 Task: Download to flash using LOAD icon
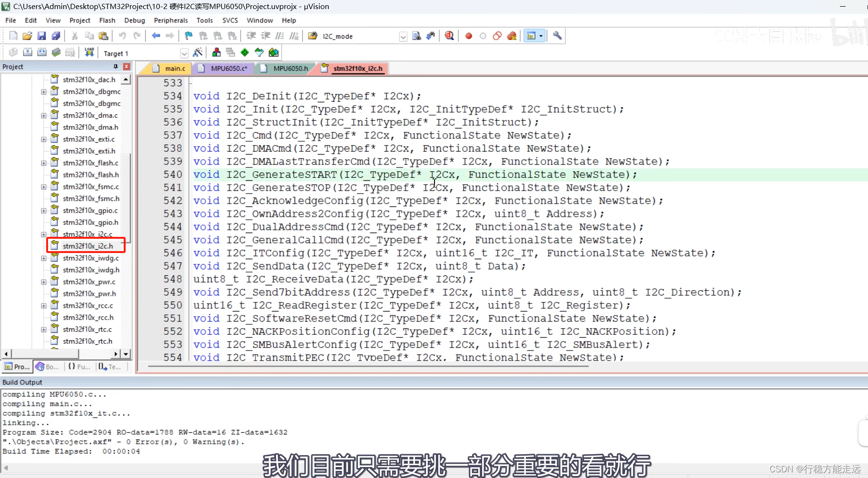click(x=89, y=52)
